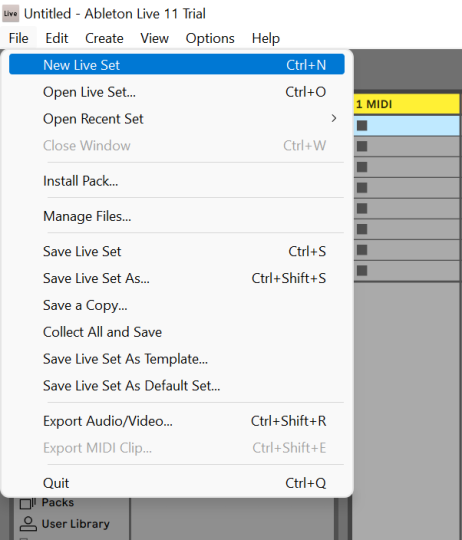Open User Library in the browser
The image size is (462, 540).
coord(75,524)
